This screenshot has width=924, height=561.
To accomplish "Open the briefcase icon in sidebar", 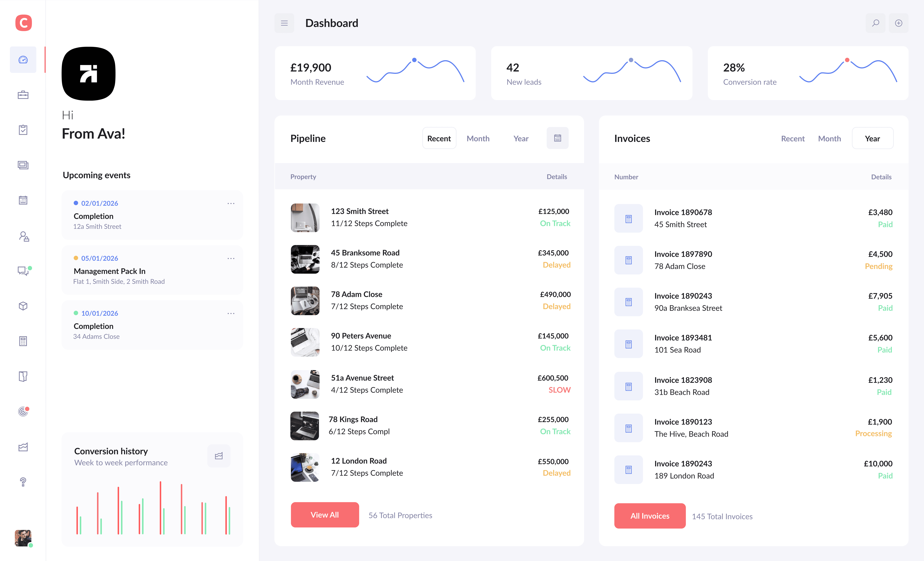I will click(x=23, y=95).
